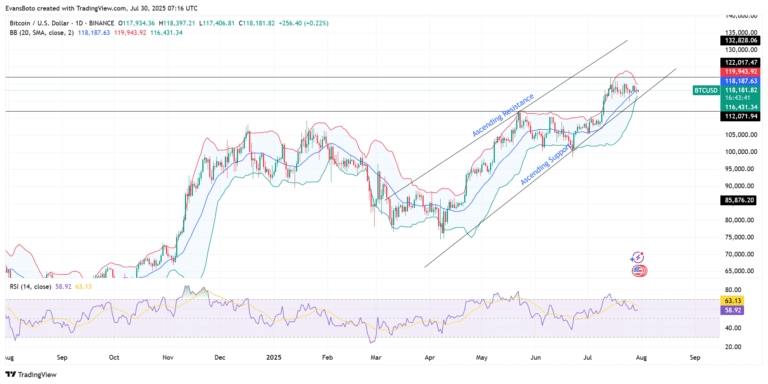Select the "RSI (14, close)" indicator legend
The image size is (768, 384).
[30, 287]
